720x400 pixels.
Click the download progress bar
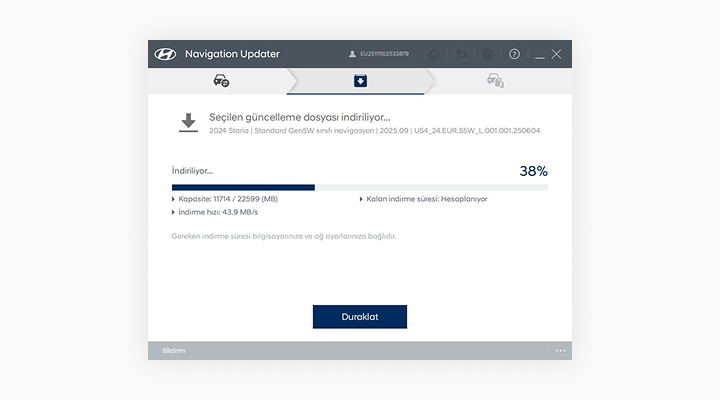(x=359, y=187)
